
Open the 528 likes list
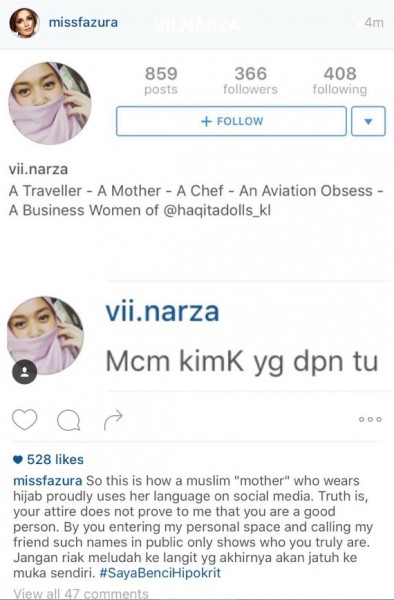(x=55, y=460)
